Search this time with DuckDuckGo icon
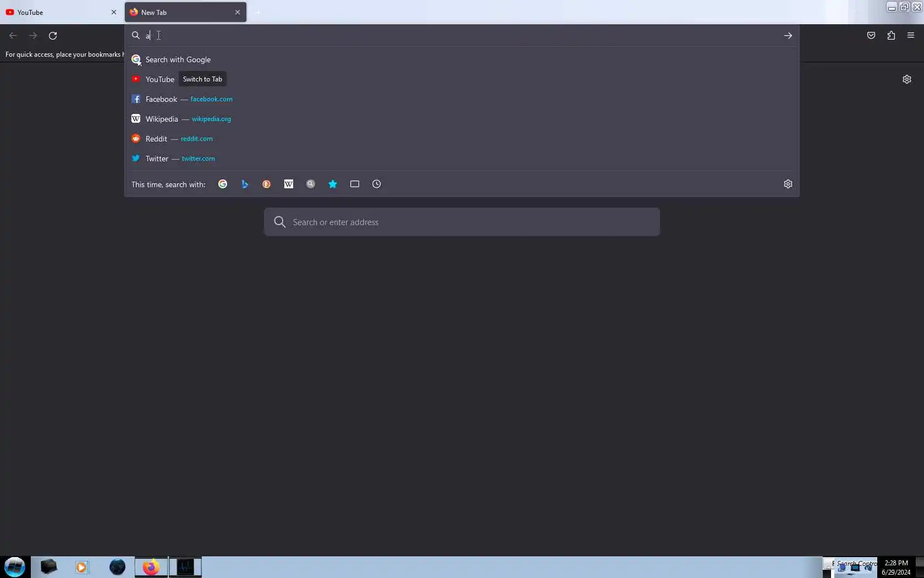The image size is (924, 578). tap(267, 184)
